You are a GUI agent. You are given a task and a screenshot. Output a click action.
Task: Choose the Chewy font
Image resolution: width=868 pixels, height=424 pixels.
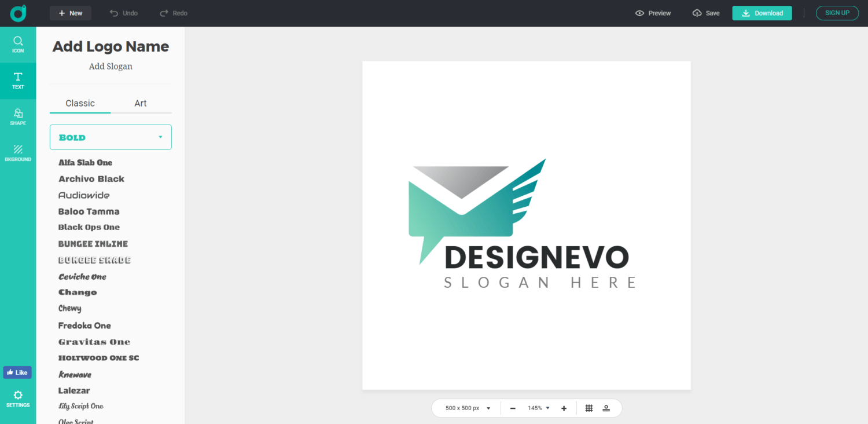point(70,309)
